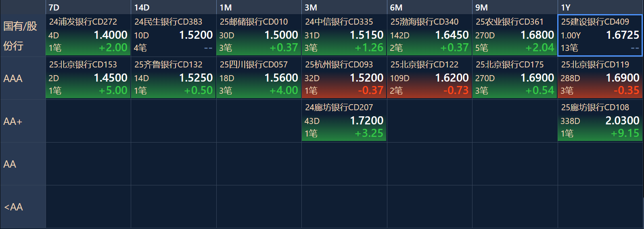Open the 25齐鲁银行CD132 quote card
Image resolution: width=644 pixels, height=229 pixels.
(x=174, y=78)
